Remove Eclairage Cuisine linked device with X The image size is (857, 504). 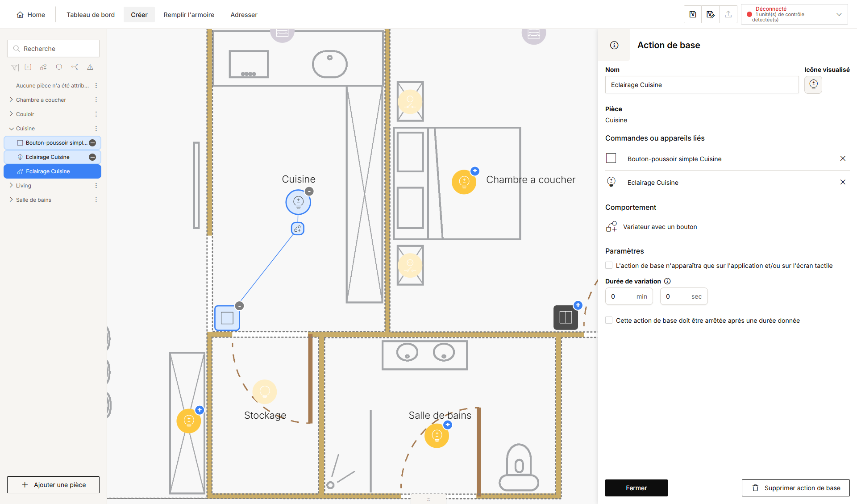(843, 182)
